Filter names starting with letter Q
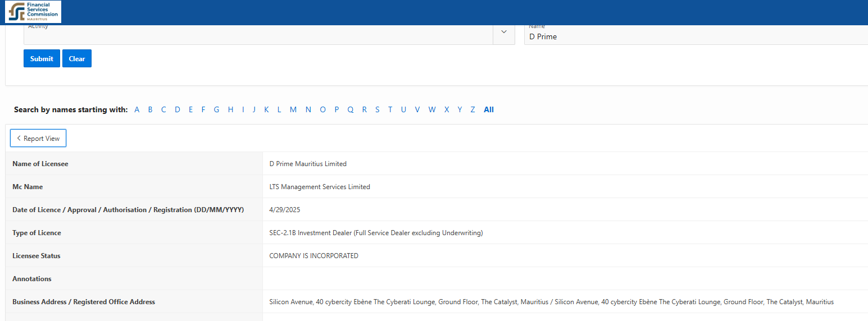 350,109
